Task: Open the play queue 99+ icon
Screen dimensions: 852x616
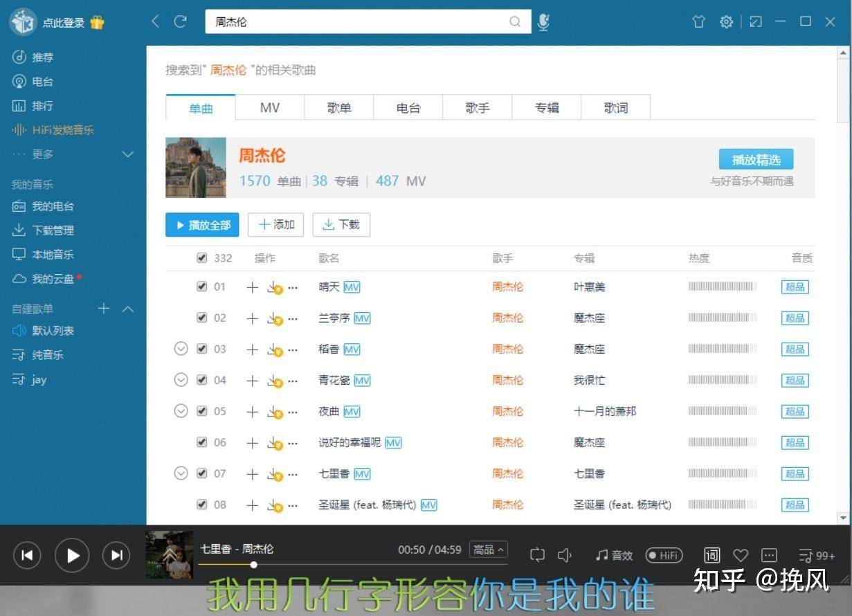Action: 816,555
